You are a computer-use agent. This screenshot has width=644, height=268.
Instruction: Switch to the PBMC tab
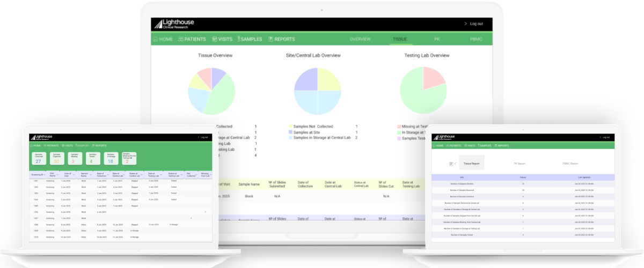(x=475, y=39)
